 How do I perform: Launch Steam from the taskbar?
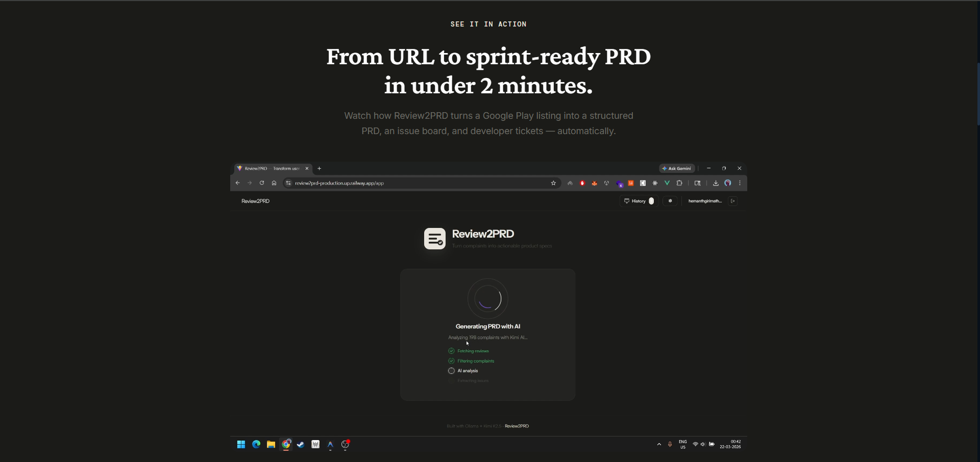point(301,444)
